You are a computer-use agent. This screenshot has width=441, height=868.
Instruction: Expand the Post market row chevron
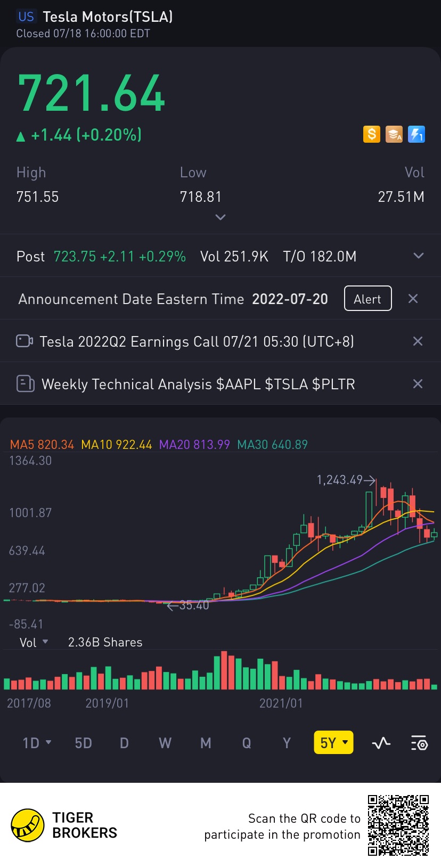419,256
